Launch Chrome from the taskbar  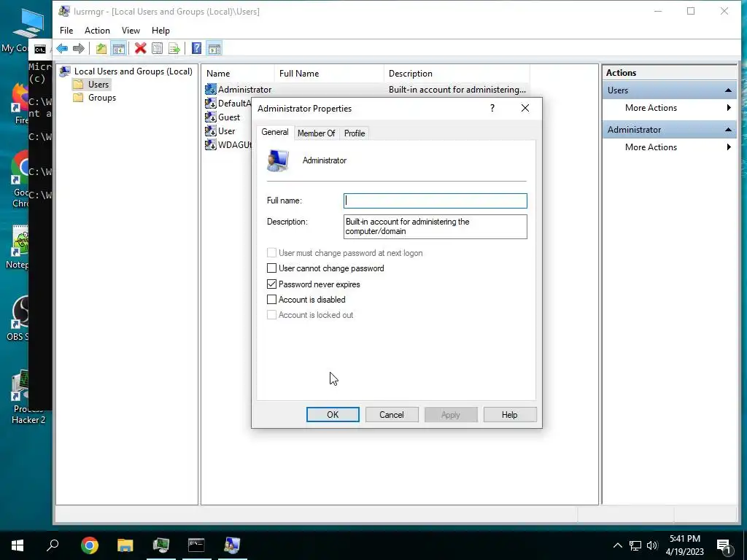tap(90, 545)
